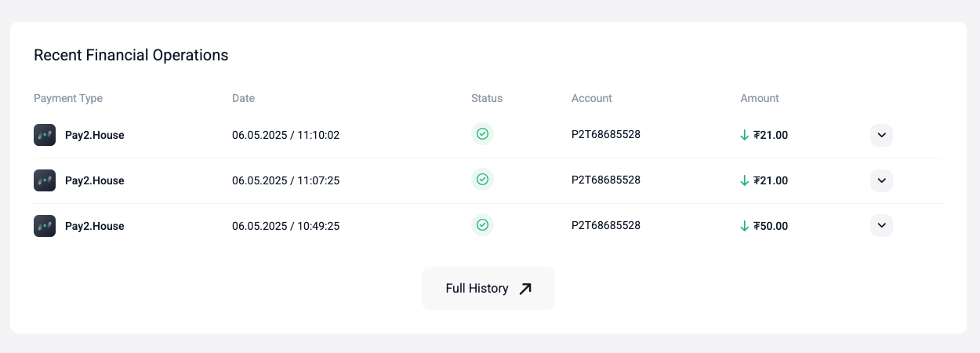Expand the ₮50.00 transaction row chevron
Viewport: 980px width, 353px height.
(881, 226)
